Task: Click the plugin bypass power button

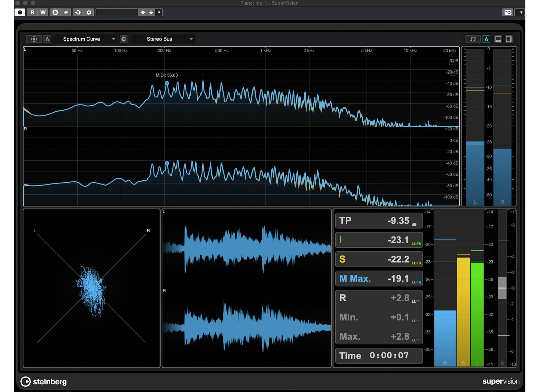Action: pyautogui.click(x=20, y=12)
